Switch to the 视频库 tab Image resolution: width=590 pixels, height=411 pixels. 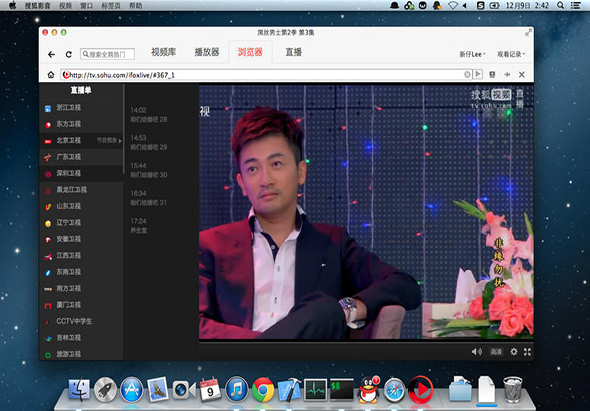click(164, 52)
